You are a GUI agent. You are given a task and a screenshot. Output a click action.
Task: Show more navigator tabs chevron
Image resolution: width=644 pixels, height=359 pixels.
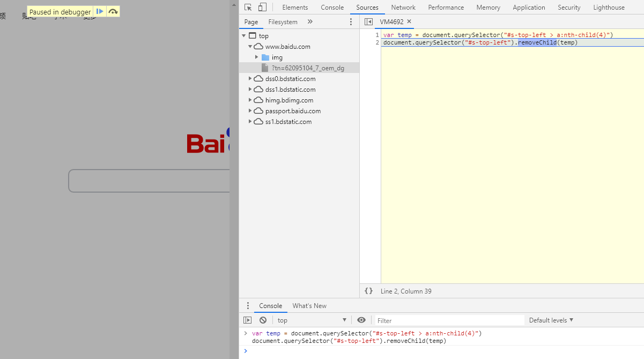[x=310, y=22]
